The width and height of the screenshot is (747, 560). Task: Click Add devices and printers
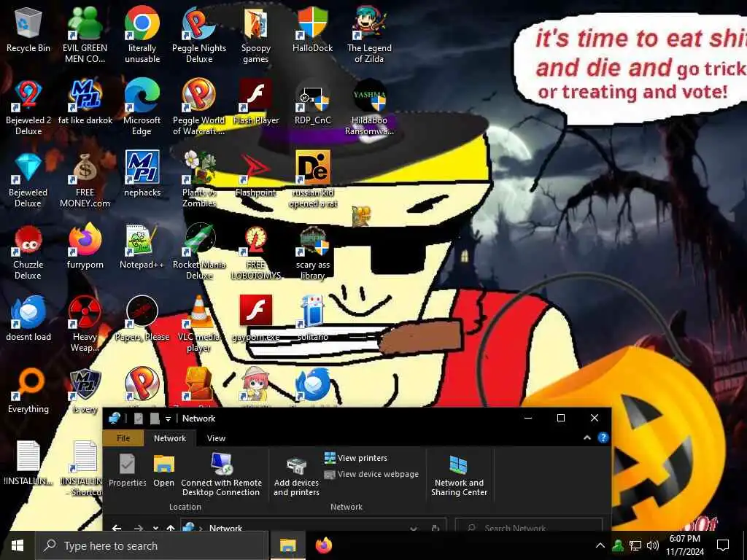pos(296,476)
